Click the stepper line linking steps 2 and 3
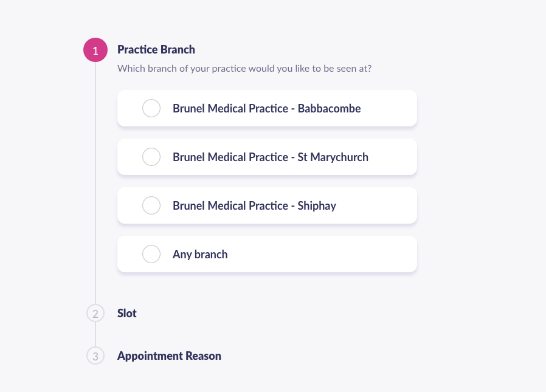This screenshot has width=546, height=392. 95,334
